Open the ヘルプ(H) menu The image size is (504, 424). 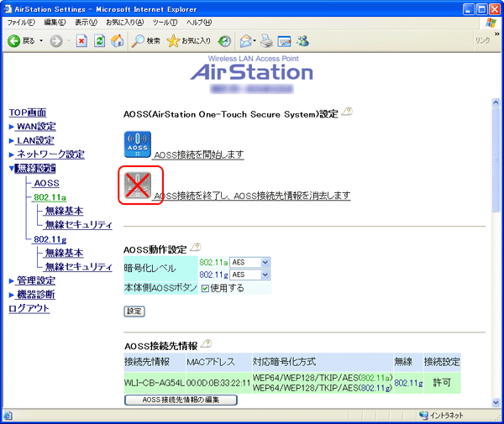pyautogui.click(x=199, y=23)
